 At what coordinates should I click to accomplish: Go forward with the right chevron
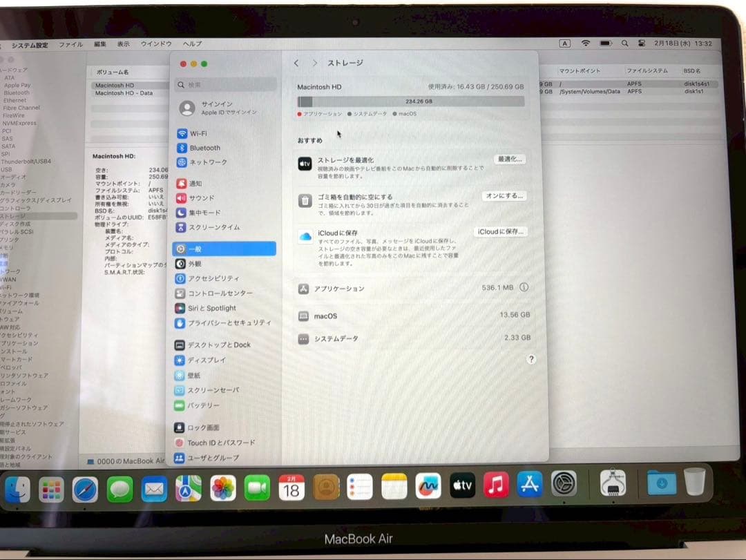coord(314,63)
